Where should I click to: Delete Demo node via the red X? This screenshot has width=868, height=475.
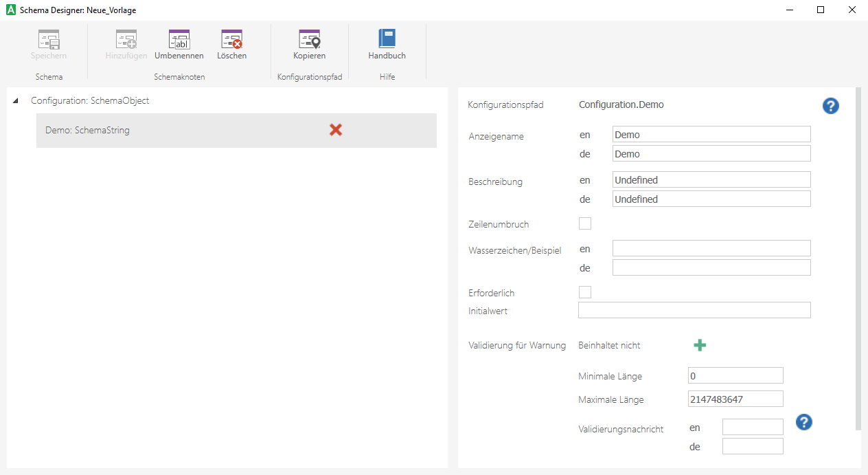pyautogui.click(x=336, y=129)
